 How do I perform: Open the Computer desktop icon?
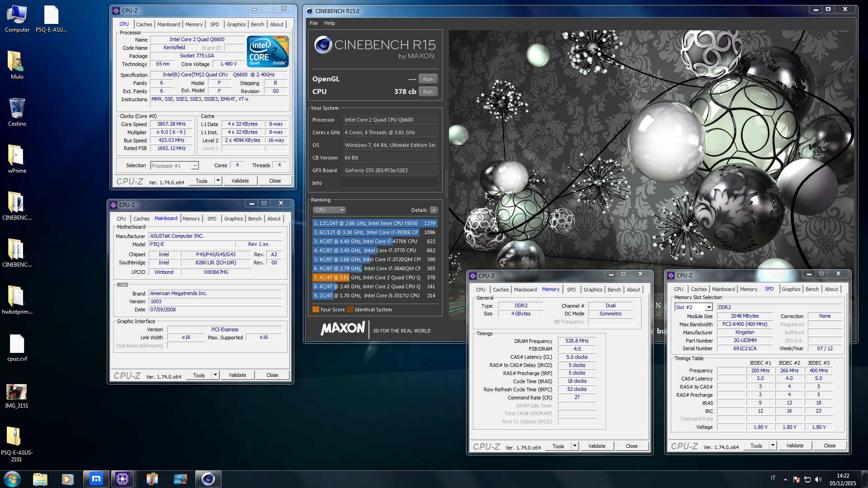coord(17,19)
